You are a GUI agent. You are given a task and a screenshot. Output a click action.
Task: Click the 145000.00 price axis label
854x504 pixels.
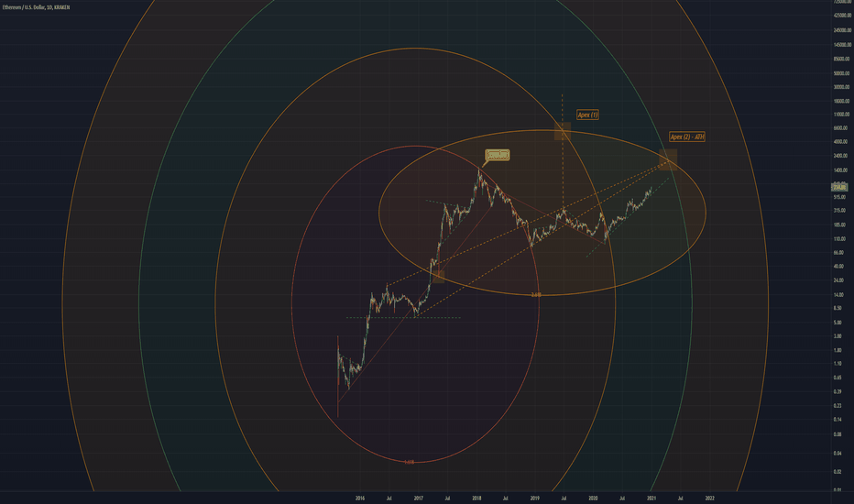(842, 45)
